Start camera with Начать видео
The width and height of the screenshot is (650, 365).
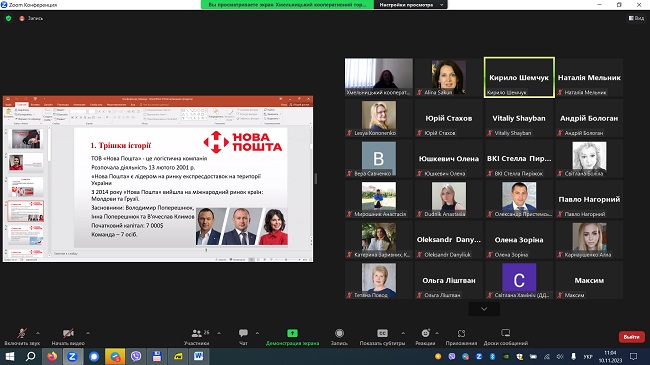(x=68, y=336)
